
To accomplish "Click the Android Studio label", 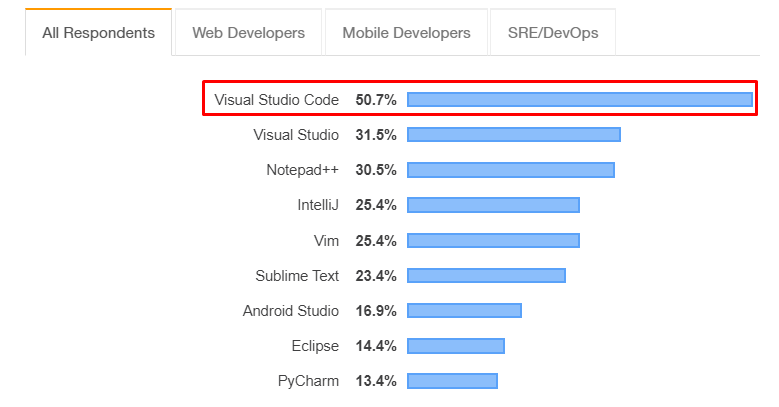I will (290, 311).
